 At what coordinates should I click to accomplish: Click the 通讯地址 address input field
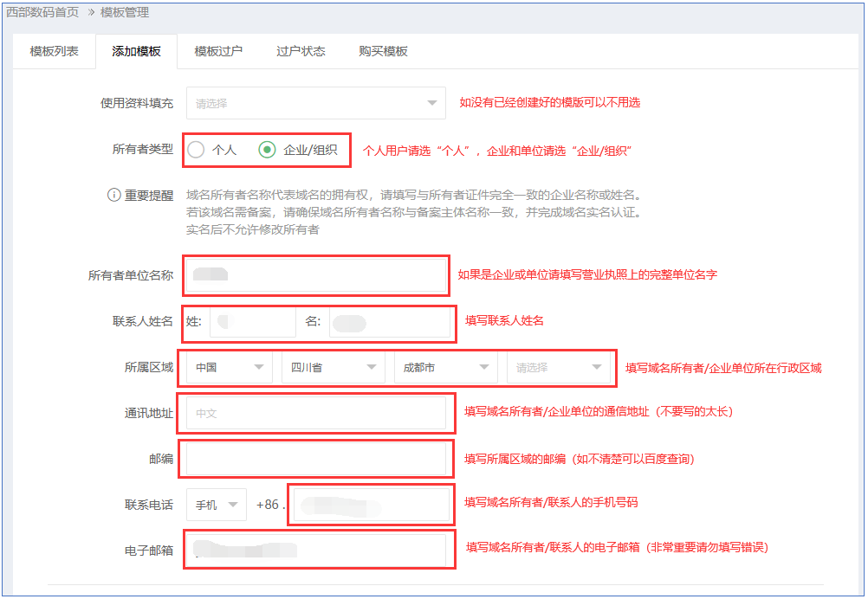tap(315, 414)
